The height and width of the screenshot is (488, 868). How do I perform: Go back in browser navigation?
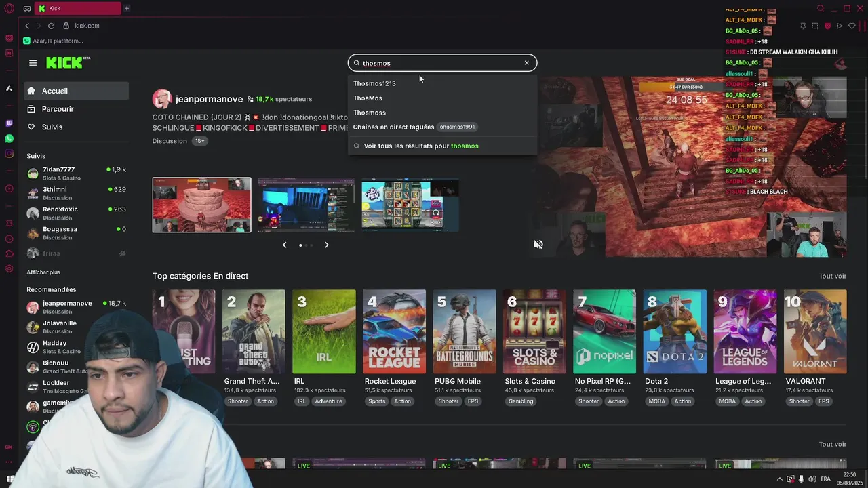pos(27,26)
